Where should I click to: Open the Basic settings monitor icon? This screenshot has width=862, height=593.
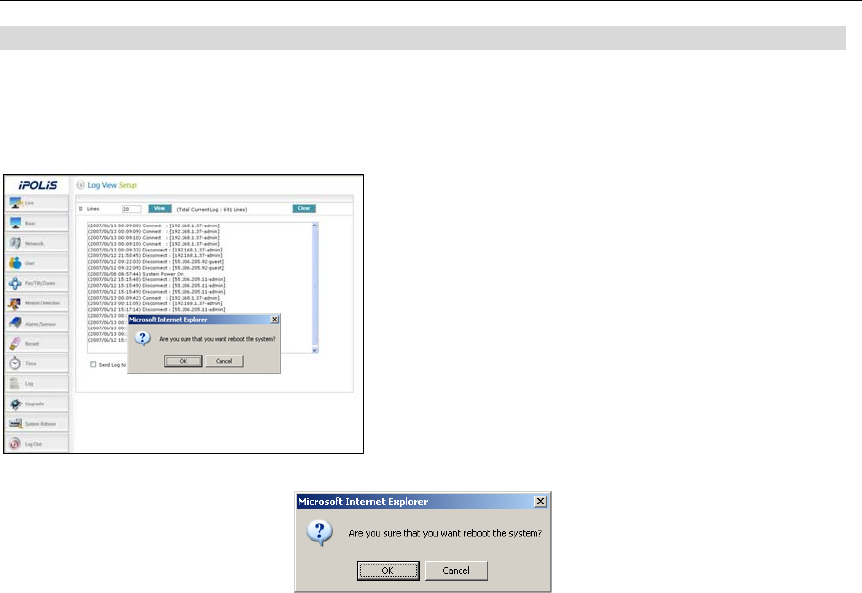pyautogui.click(x=15, y=223)
